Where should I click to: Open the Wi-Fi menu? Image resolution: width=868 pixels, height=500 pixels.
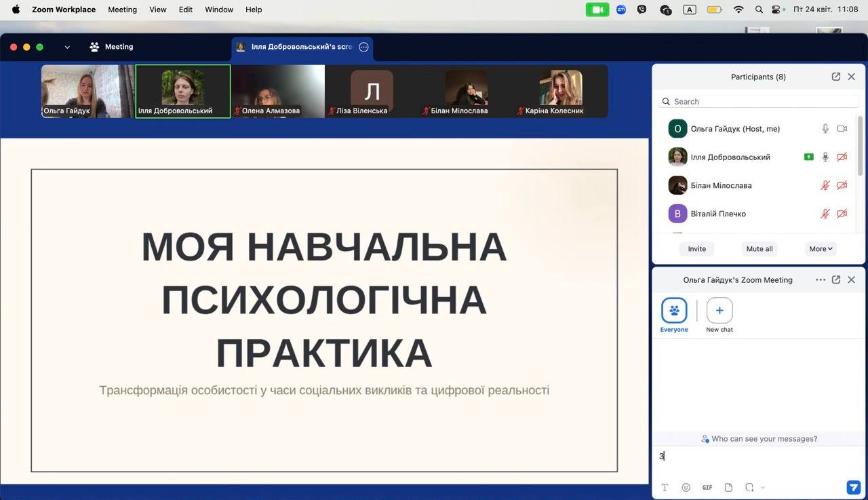point(738,9)
